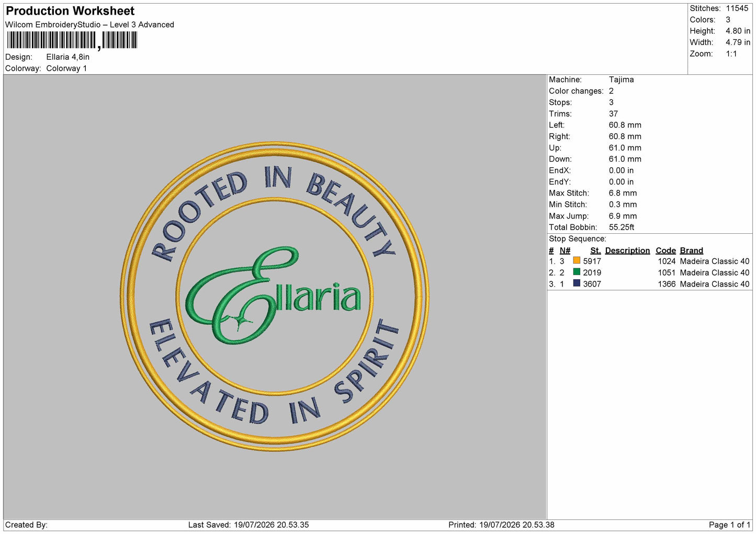This screenshot has height=534, width=756.
Task: Click thread code 1366
Action: (x=667, y=285)
